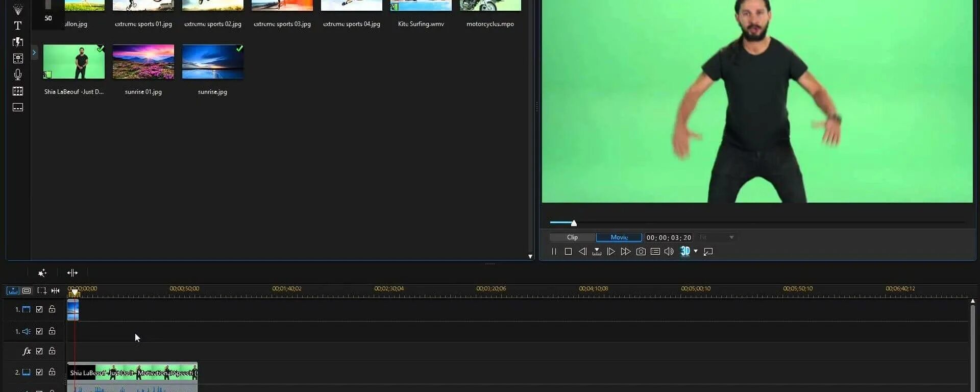Image resolution: width=980 pixels, height=392 pixels.
Task: Toggle fx track enable checkbox
Action: point(39,351)
